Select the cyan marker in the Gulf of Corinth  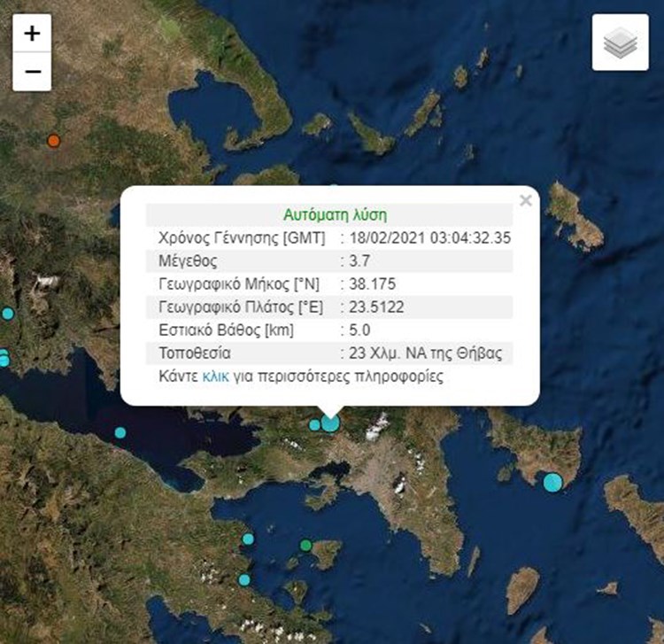(120, 432)
